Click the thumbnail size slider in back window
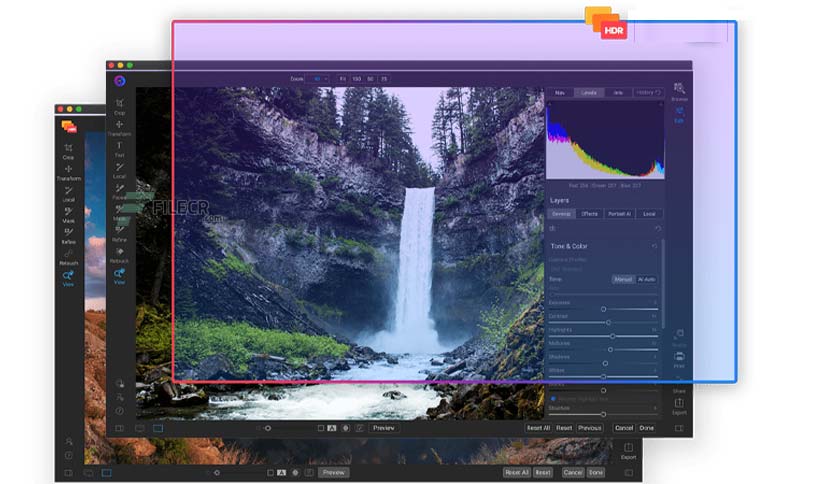 [216, 472]
